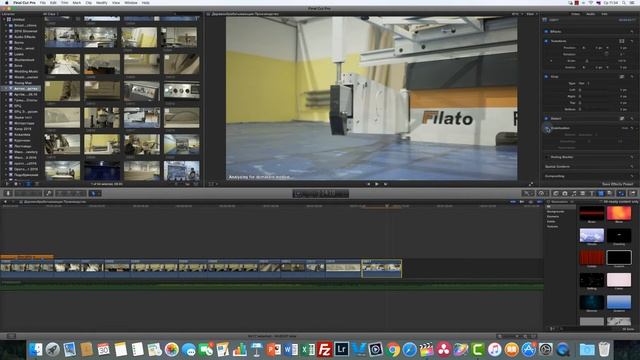Image resolution: width=640 pixels, height=360 pixels.
Task: Click the viewer fullscreen arrows icon
Action: coord(531,184)
